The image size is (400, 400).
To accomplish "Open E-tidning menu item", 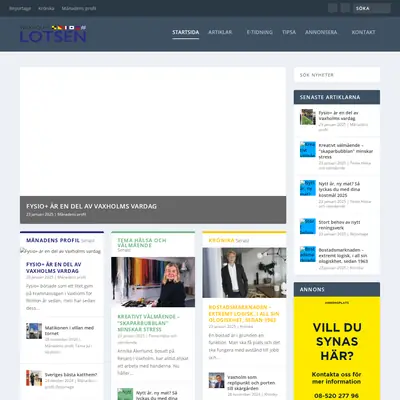I will (x=260, y=32).
